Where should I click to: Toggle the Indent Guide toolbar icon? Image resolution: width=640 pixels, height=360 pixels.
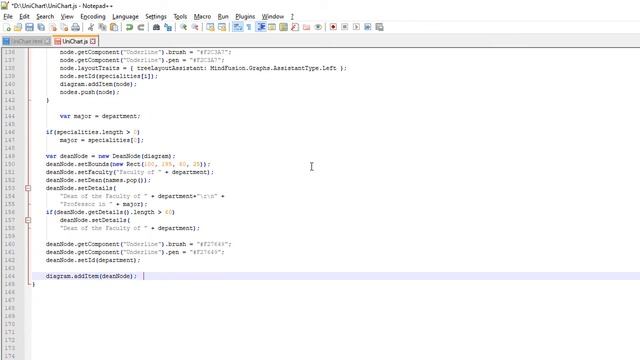coord(260,27)
